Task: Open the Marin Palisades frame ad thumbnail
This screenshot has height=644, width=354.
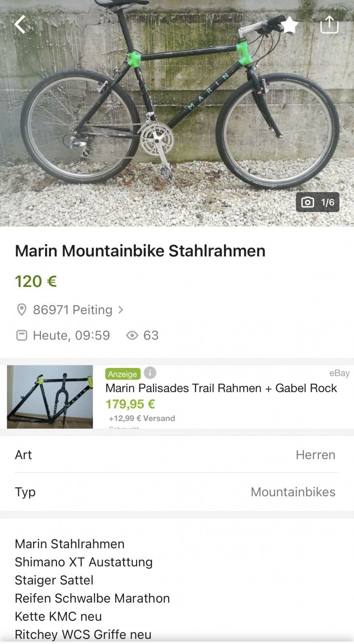Action: point(50,396)
